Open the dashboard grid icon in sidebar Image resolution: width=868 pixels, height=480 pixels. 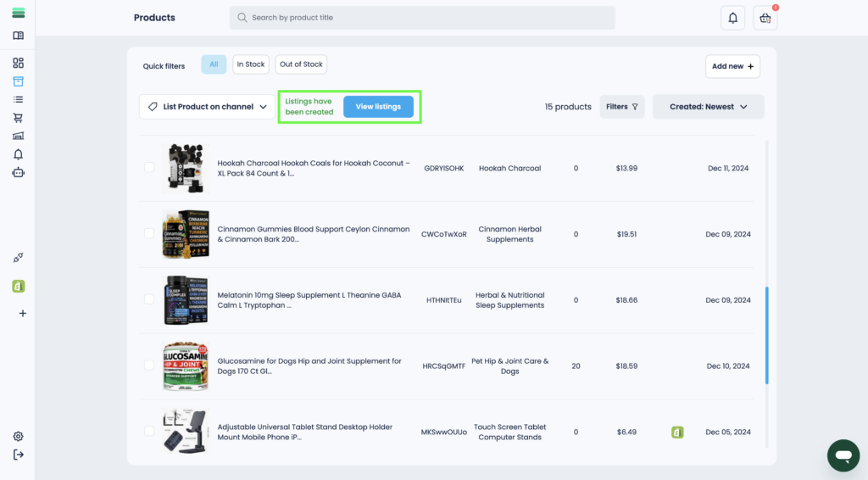pyautogui.click(x=18, y=63)
